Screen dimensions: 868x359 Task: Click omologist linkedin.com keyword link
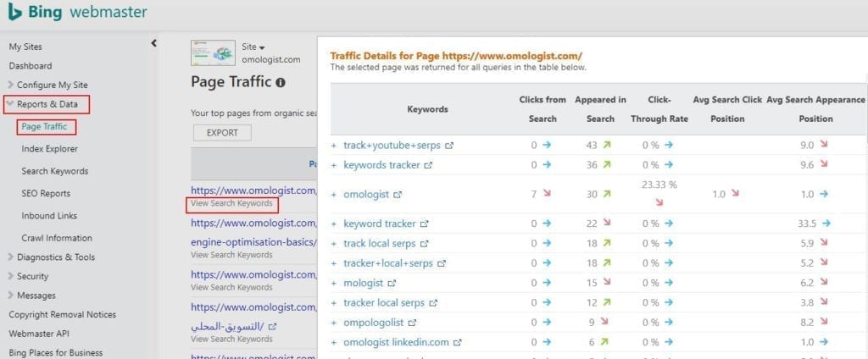(396, 343)
